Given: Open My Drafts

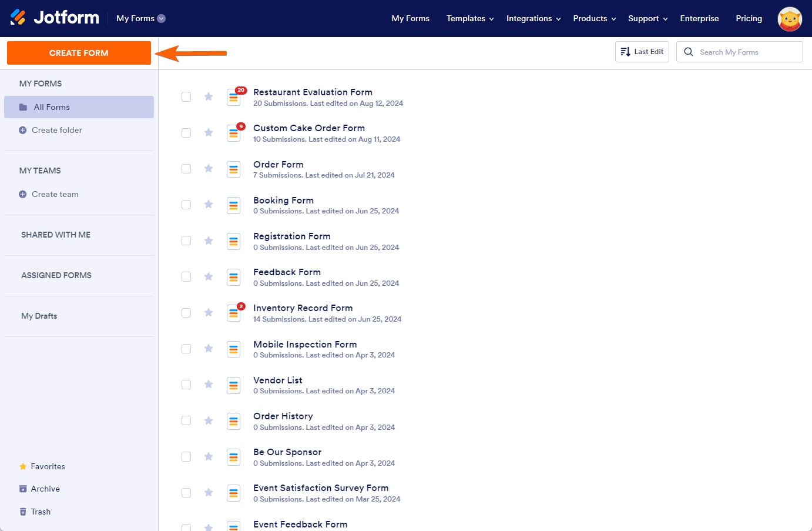Looking at the screenshot, I should [x=39, y=316].
